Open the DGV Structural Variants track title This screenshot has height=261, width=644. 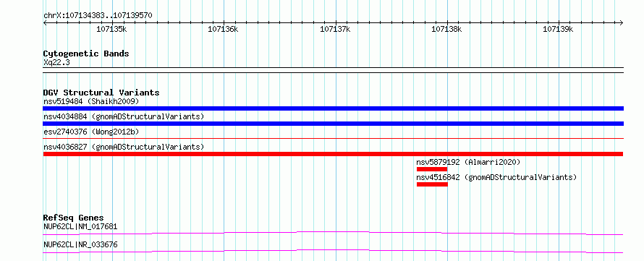(101, 93)
